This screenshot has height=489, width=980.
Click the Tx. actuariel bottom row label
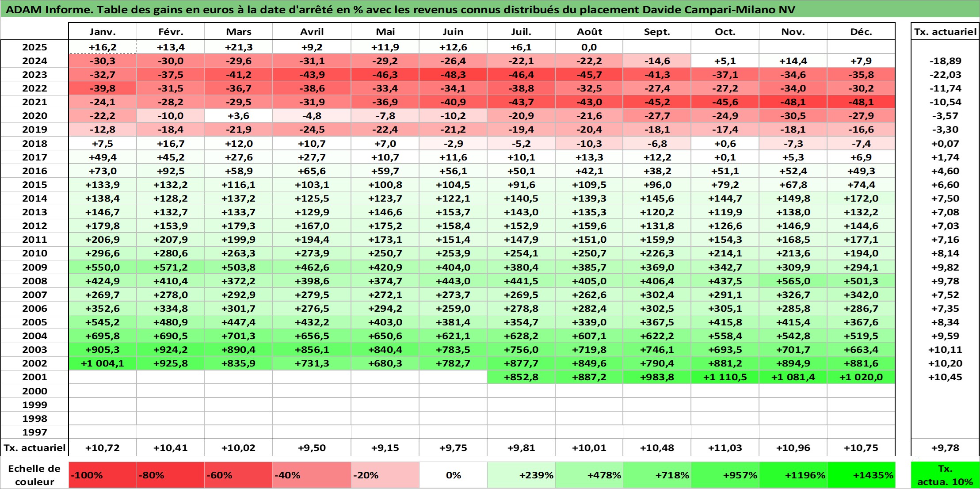pos(34,448)
